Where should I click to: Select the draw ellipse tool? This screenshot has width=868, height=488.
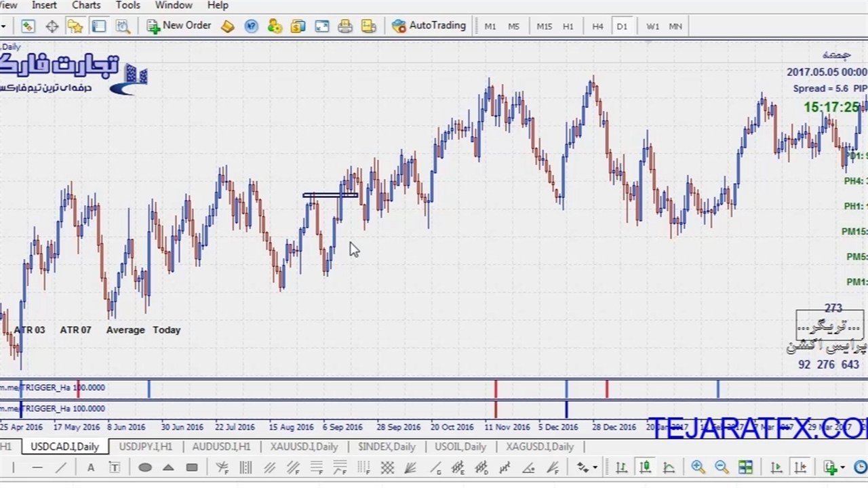click(x=144, y=468)
